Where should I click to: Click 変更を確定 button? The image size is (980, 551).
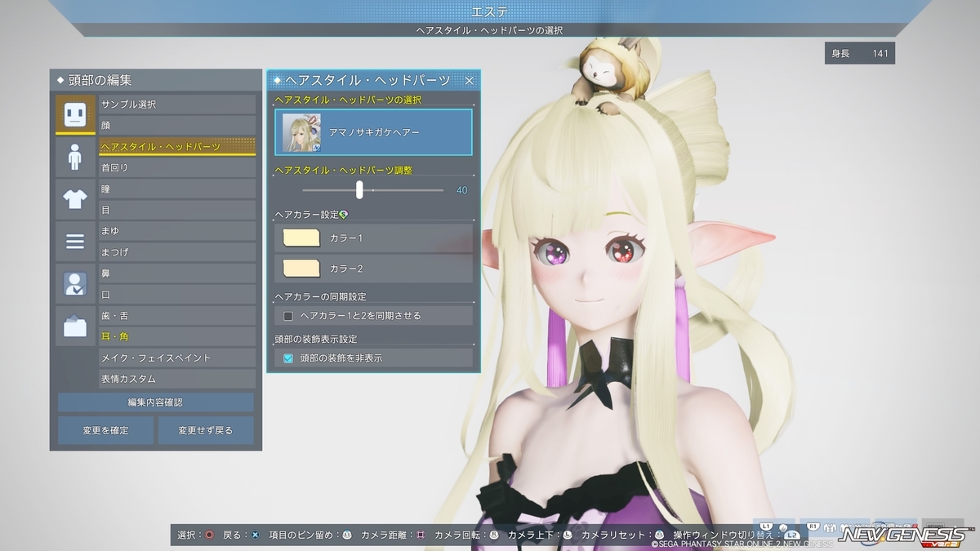(x=105, y=430)
